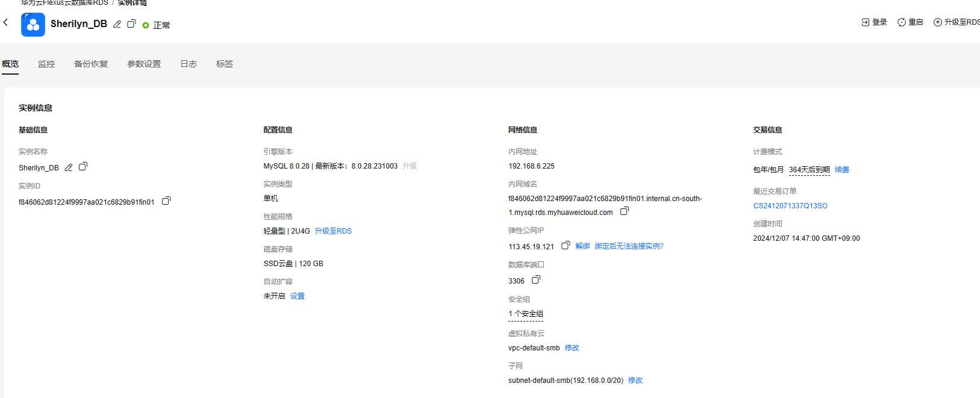The image size is (980, 398).
Task: Click 升级至RDS in the top-right corner
Action: 957,22
